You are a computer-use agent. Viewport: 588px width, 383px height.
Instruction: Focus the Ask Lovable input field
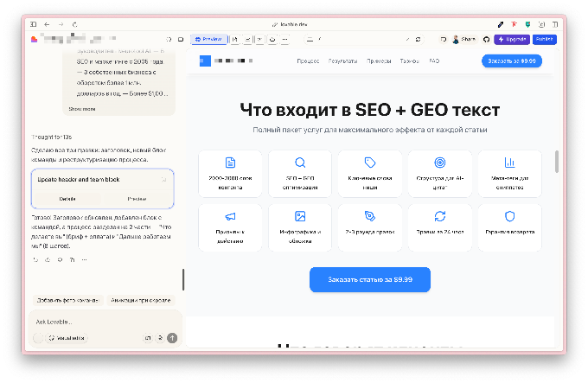tap(105, 322)
